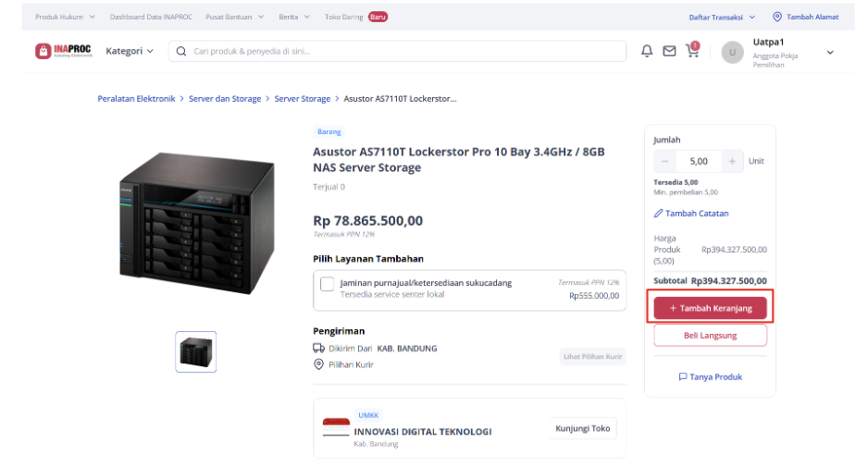Open the messages envelope icon

point(669,51)
